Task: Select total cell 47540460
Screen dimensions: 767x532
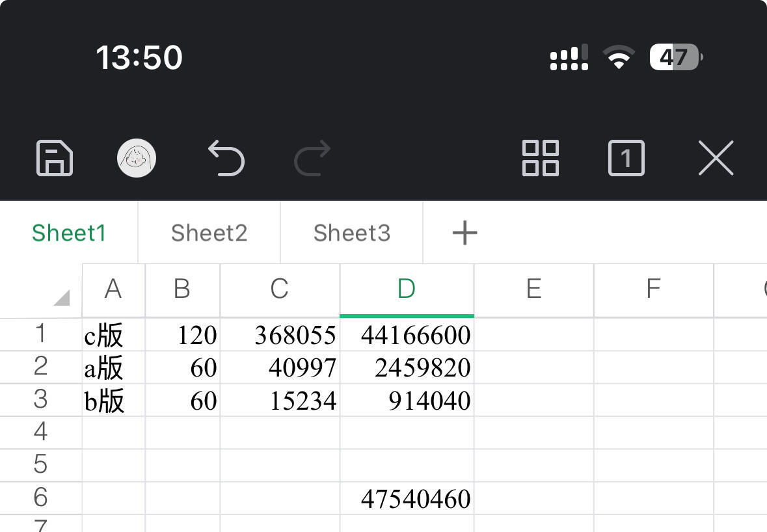Action: click(407, 498)
